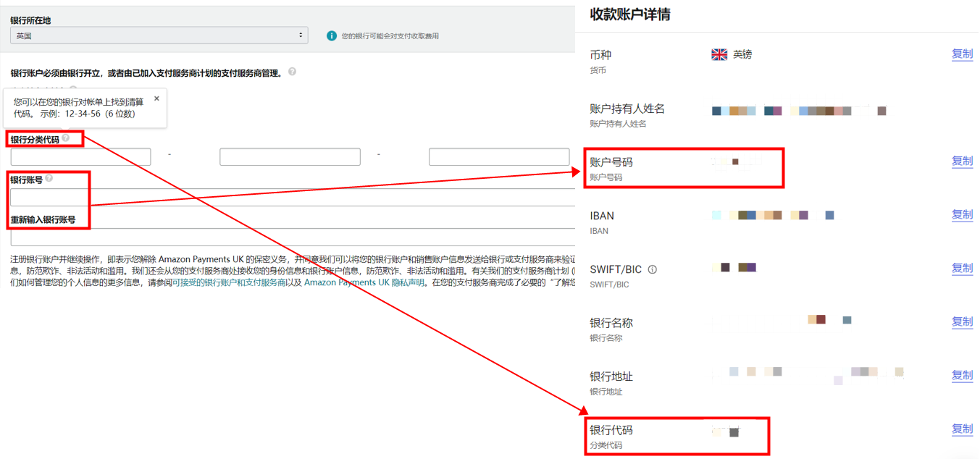This screenshot has height=459, width=980.
Task: Copy the 银行地址 bank address
Action: pos(962,375)
